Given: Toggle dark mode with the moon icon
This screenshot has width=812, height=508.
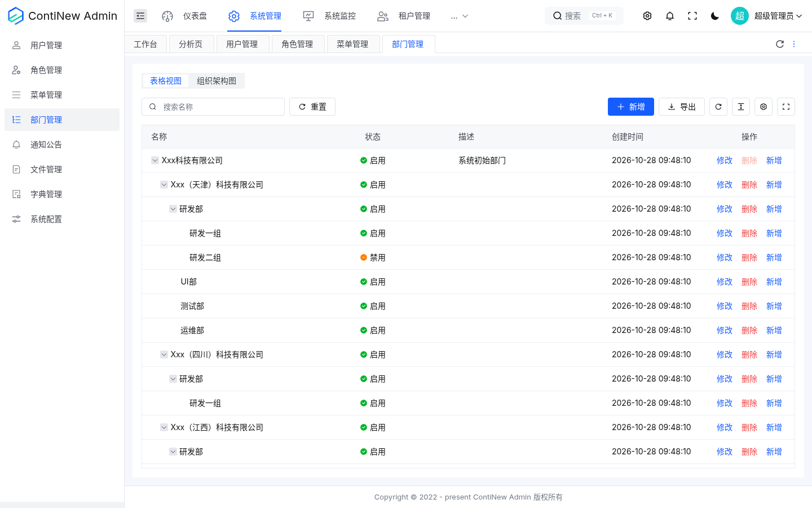Looking at the screenshot, I should pos(715,16).
